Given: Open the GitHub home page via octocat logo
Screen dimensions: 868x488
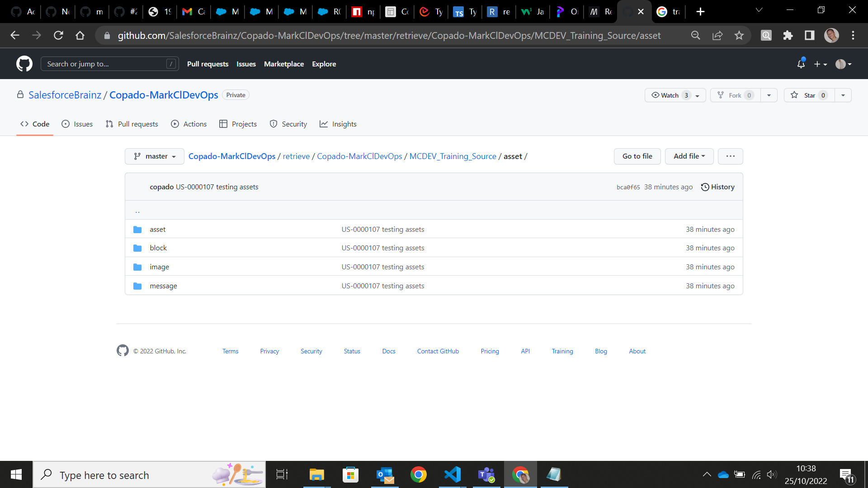Looking at the screenshot, I should pyautogui.click(x=24, y=64).
